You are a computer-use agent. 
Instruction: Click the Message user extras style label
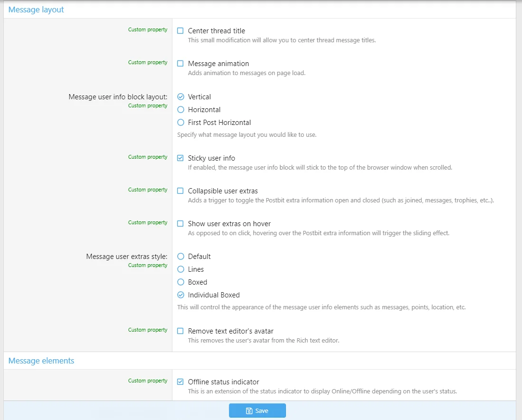(x=127, y=257)
